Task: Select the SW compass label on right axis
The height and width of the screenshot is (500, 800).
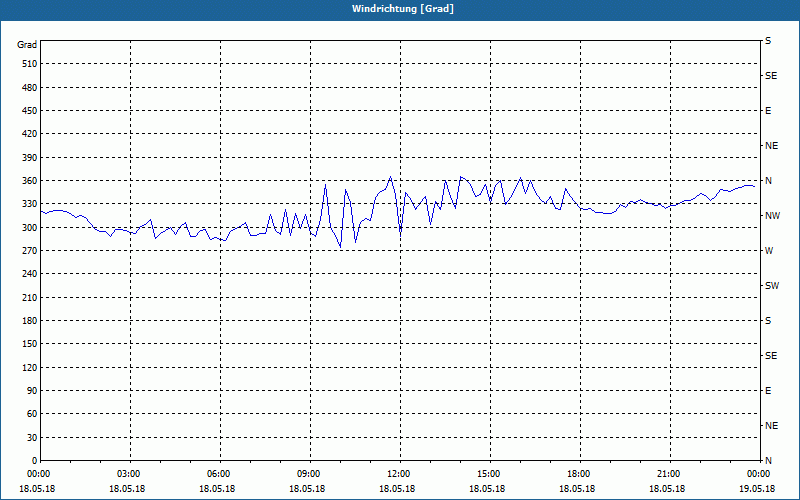Action: 772,286
